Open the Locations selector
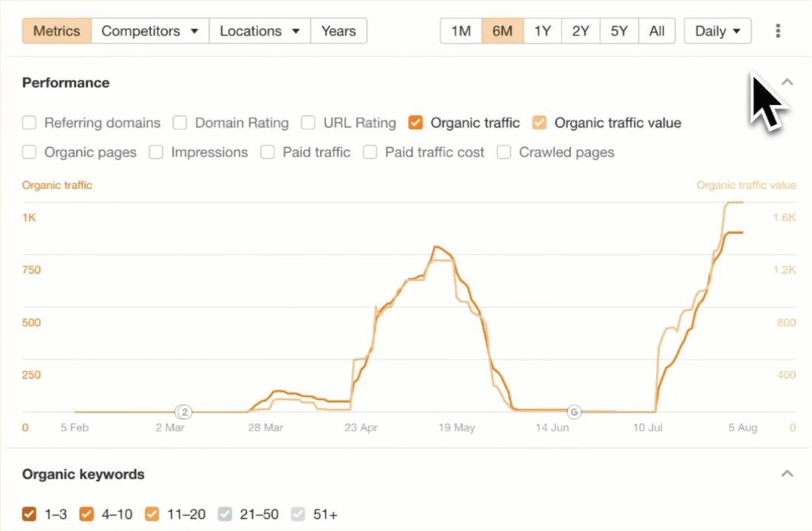812x531 pixels. [259, 30]
